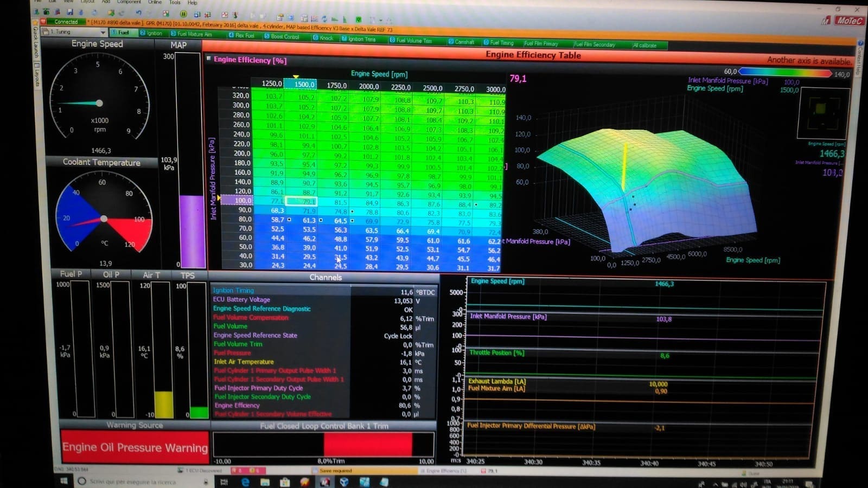Click the Undo arrow icon in the toolbar
Image resolution: width=868 pixels, height=488 pixels.
pos(138,12)
